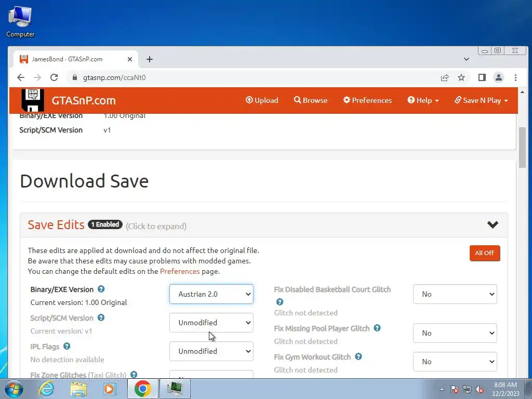Close the JamesBond GTASnP tab
Image resolution: width=532 pixels, height=399 pixels.
click(129, 59)
